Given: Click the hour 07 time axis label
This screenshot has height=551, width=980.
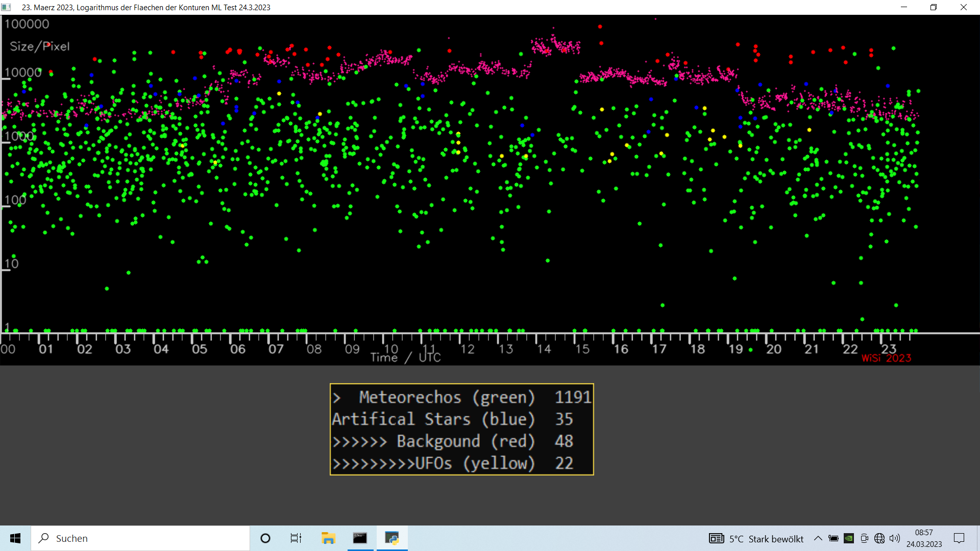Looking at the screenshot, I should (276, 349).
